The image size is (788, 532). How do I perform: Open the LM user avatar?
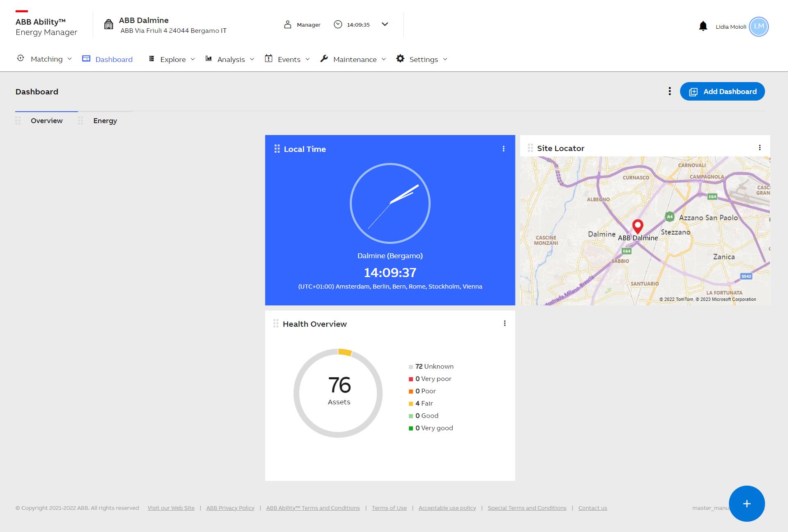pyautogui.click(x=758, y=27)
